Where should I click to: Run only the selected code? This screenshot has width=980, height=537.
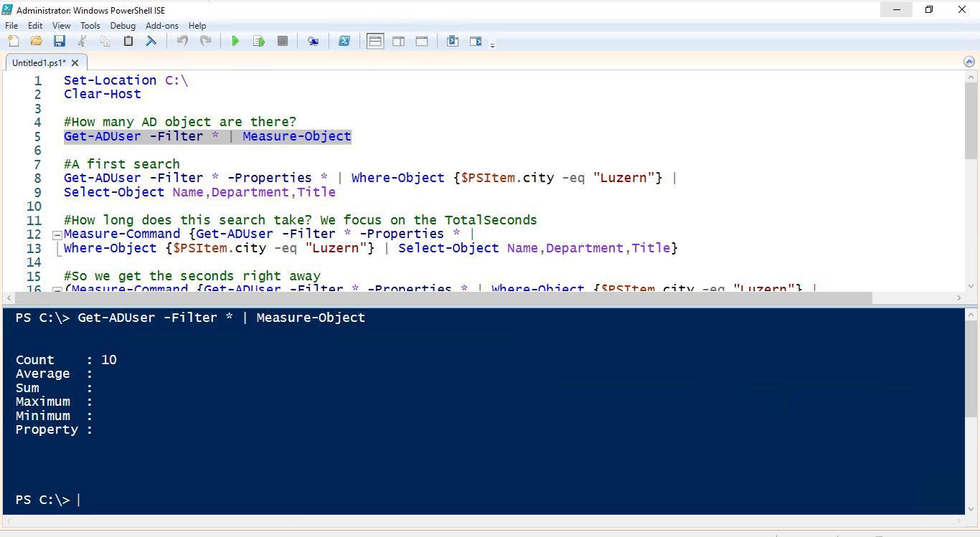[259, 41]
